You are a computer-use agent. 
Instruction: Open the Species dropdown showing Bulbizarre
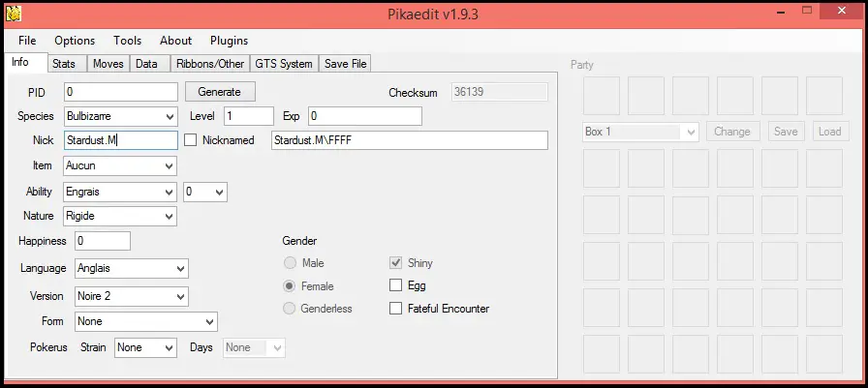click(121, 116)
